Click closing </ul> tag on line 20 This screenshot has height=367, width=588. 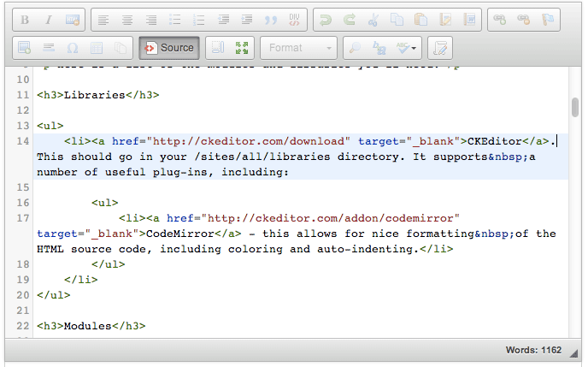point(54,295)
